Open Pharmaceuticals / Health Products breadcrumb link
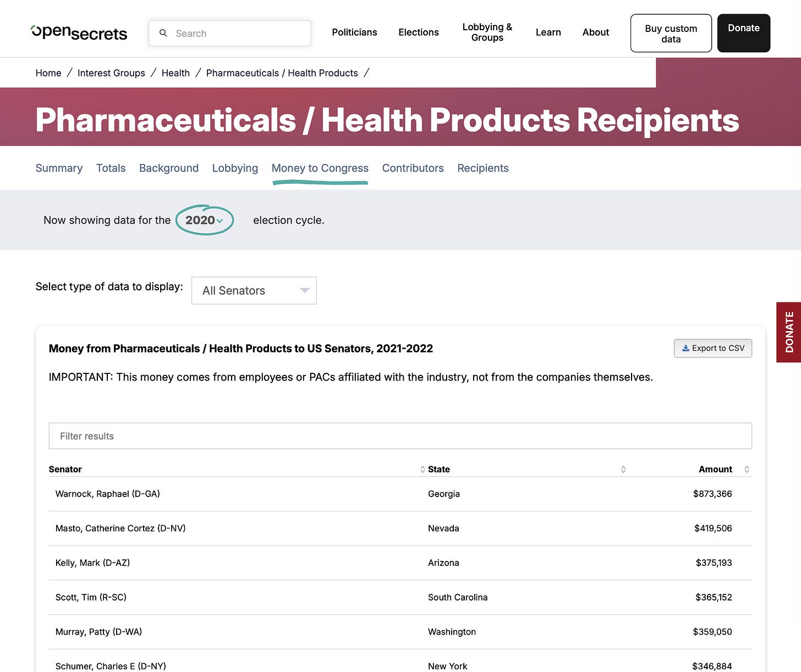This screenshot has width=801, height=672. click(x=282, y=73)
